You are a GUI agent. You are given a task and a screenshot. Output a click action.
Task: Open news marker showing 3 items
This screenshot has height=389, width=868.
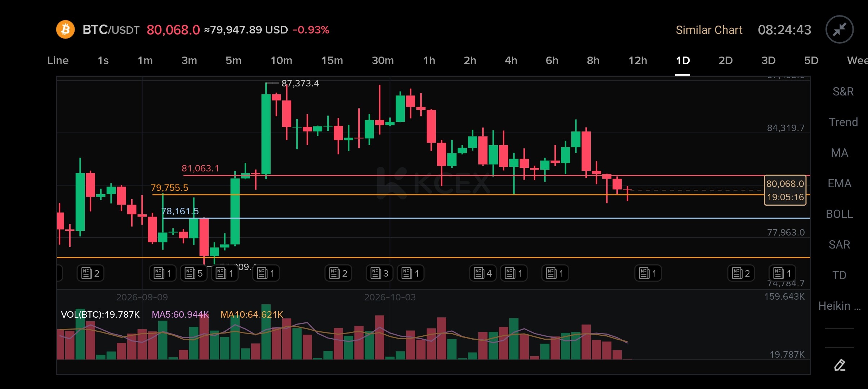[380, 273]
